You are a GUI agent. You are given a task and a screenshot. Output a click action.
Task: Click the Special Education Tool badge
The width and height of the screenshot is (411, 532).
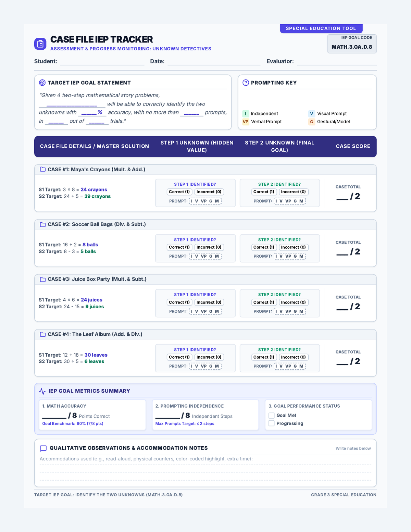pyautogui.click(x=321, y=28)
